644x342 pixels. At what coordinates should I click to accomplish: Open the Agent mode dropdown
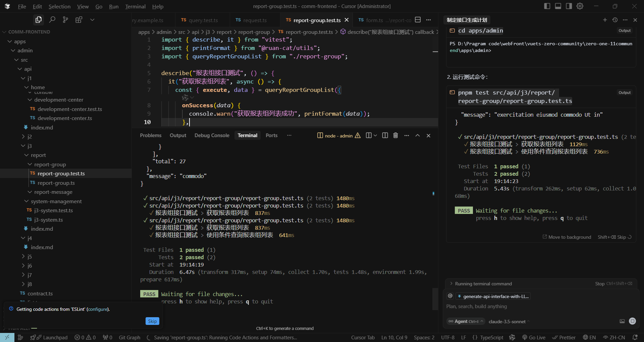point(466,321)
